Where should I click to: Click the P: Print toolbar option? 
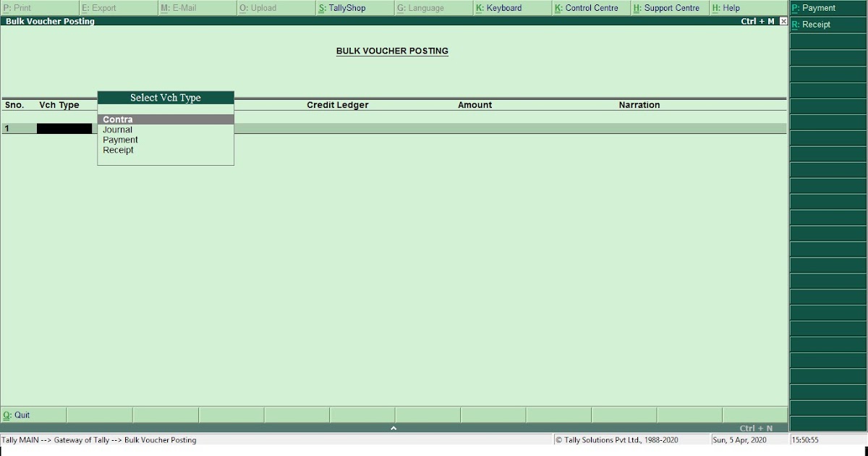[22, 7]
